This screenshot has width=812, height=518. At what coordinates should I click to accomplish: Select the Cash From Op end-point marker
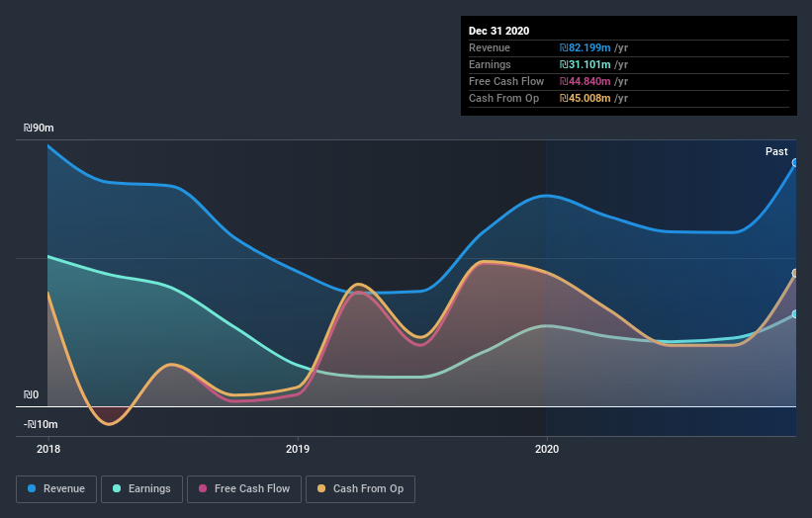coord(795,273)
